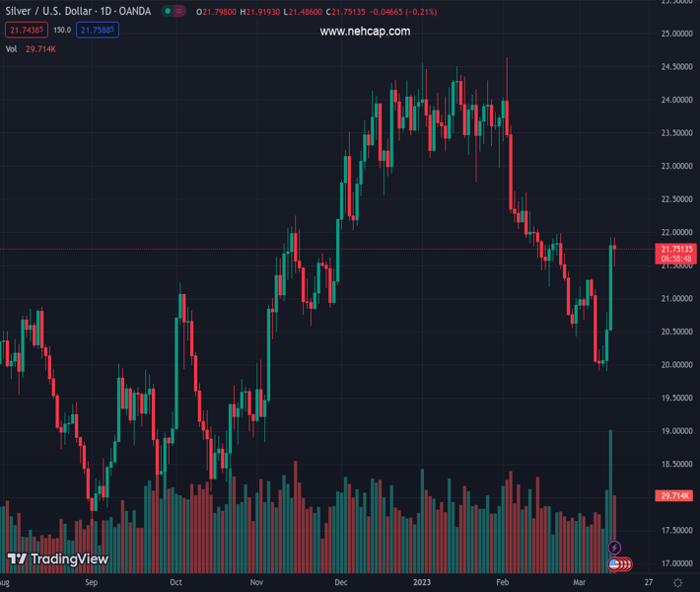
Task: Click the red sell price 21.7438 button
Action: [x=26, y=30]
